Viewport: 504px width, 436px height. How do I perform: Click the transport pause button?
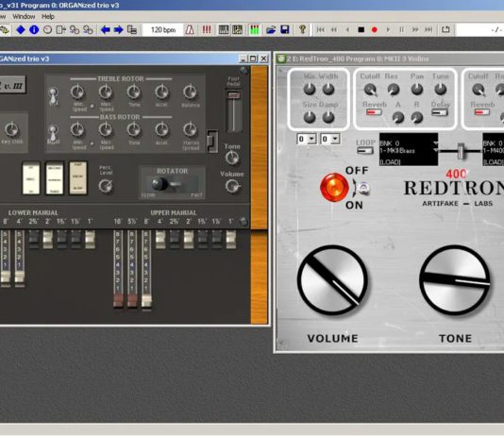click(x=401, y=30)
